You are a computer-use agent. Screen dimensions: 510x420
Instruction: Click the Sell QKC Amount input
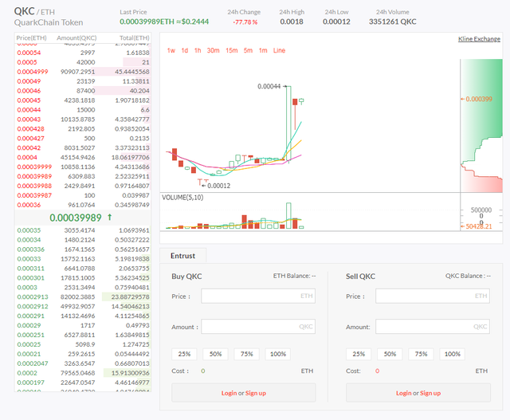point(433,327)
